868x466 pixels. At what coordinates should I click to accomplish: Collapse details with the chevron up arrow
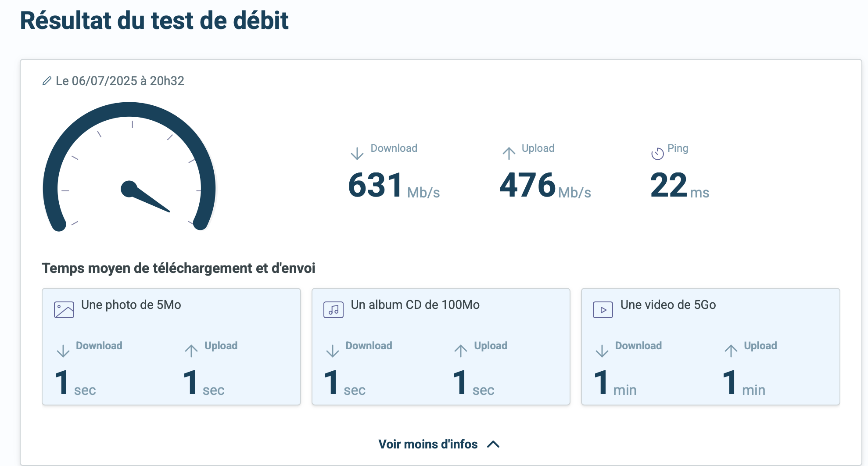(x=493, y=444)
